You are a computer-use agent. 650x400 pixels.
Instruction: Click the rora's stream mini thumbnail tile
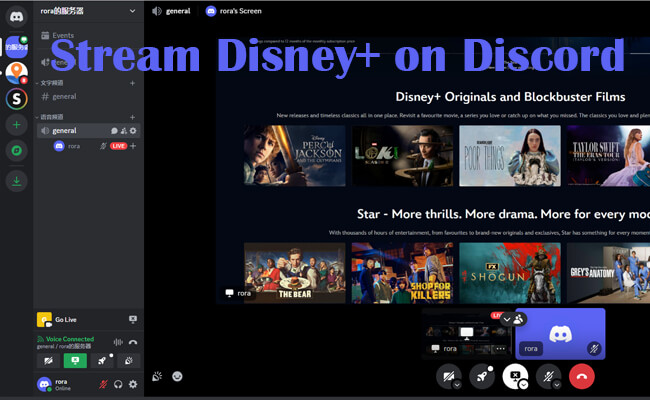467,334
